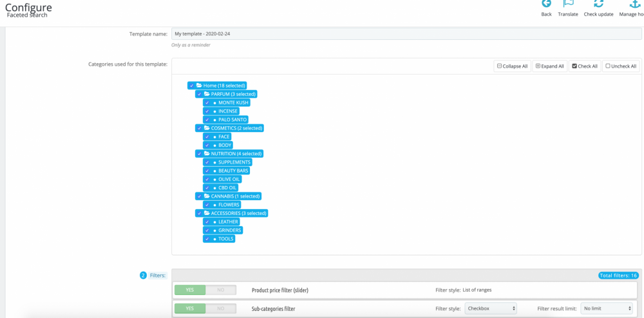Click the Uncheck All button
This screenshot has width=644, height=318.
pos(621,66)
